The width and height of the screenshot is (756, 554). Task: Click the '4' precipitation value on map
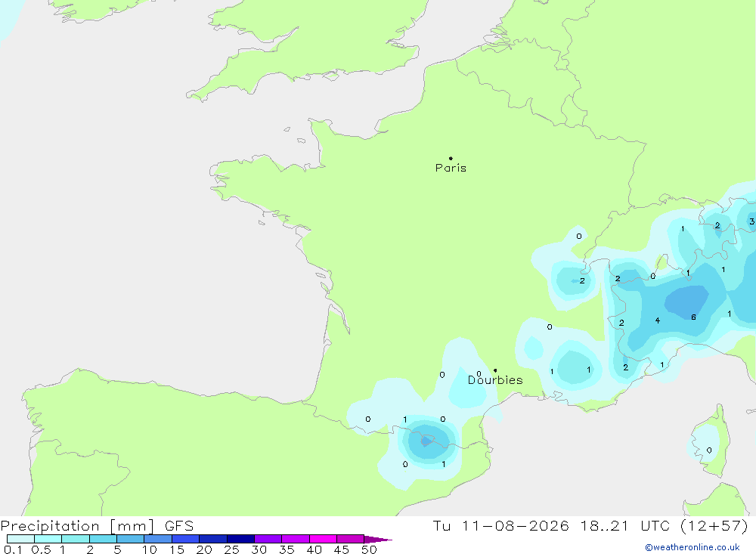tap(657, 320)
